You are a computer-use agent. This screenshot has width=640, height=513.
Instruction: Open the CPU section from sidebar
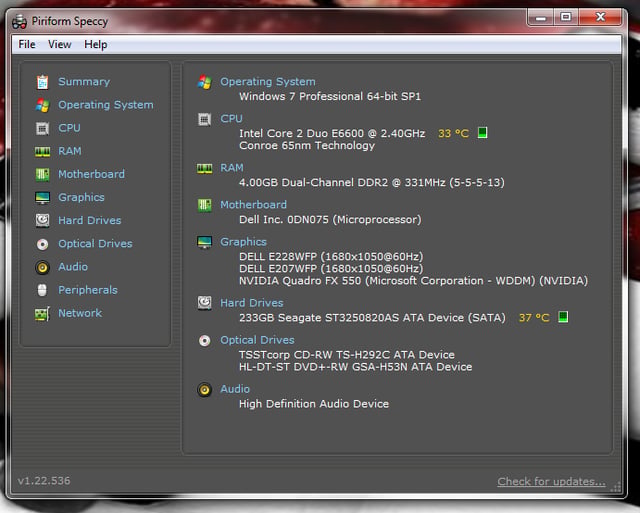(x=69, y=128)
